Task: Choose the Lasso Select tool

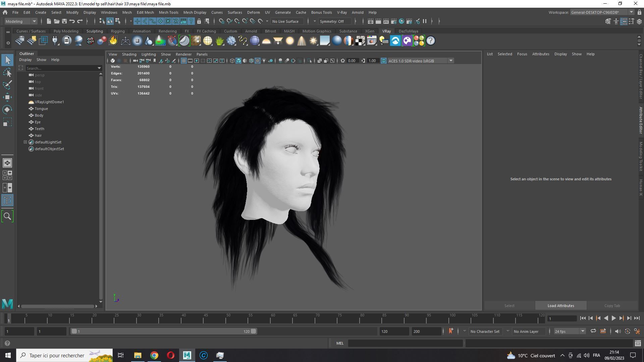Action: (7, 72)
